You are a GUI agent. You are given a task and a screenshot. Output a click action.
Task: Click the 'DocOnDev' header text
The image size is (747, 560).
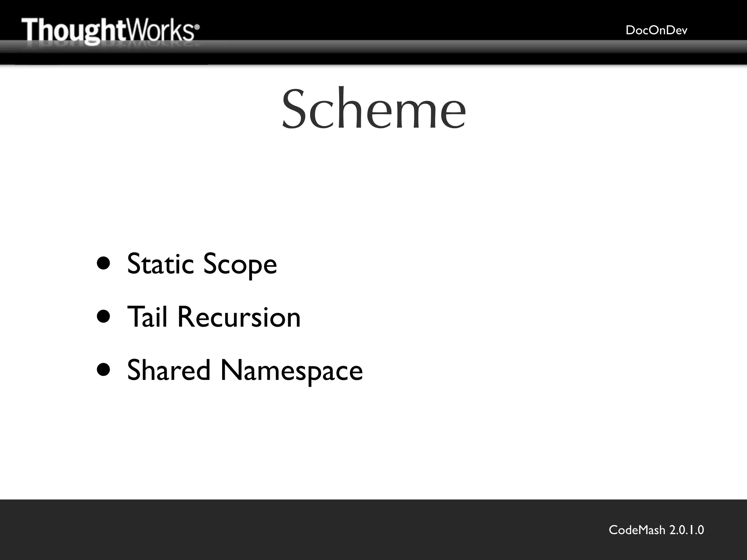656,30
